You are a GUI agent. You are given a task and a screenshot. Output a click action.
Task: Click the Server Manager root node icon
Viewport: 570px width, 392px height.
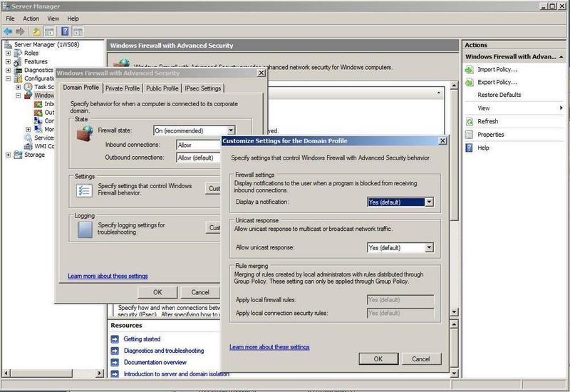click(x=8, y=45)
